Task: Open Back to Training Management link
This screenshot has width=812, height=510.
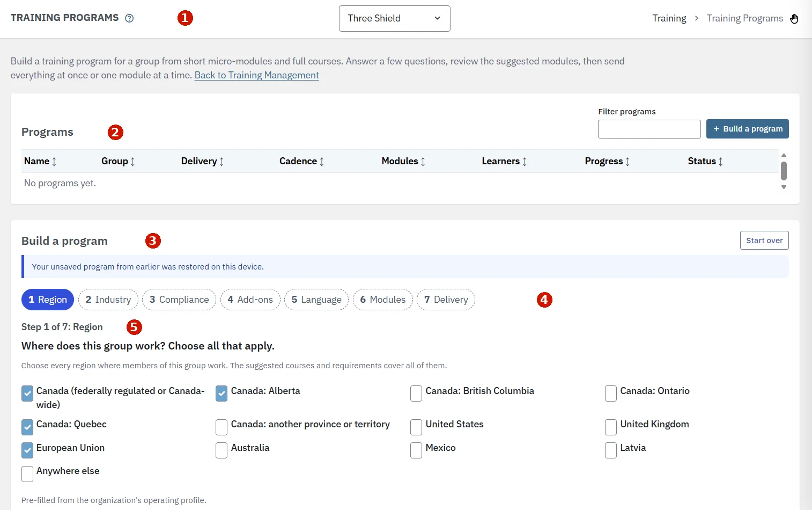Action: click(257, 75)
